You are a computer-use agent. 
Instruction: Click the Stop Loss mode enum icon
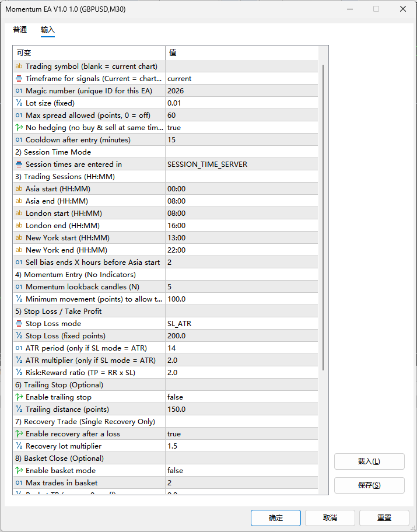pyautogui.click(x=19, y=324)
